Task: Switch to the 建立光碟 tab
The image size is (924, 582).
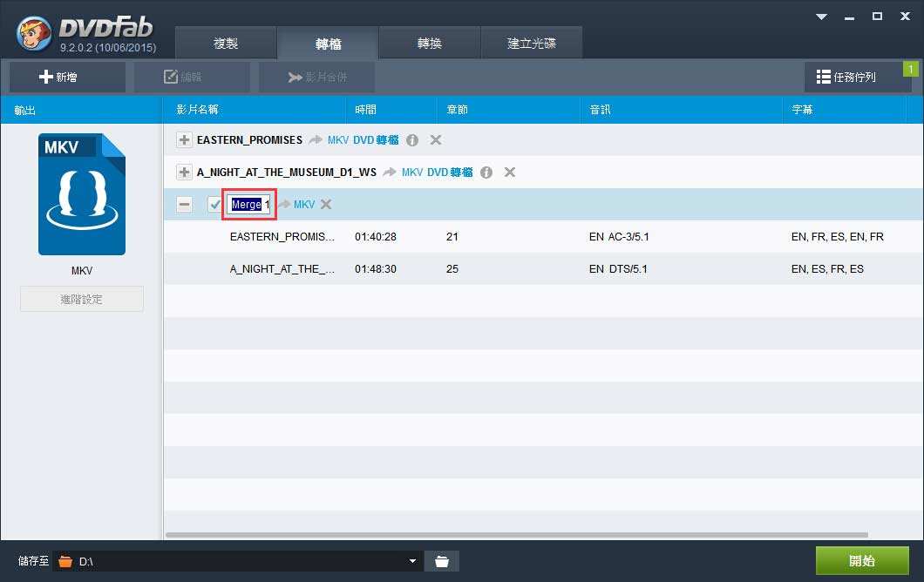Action: 532,43
